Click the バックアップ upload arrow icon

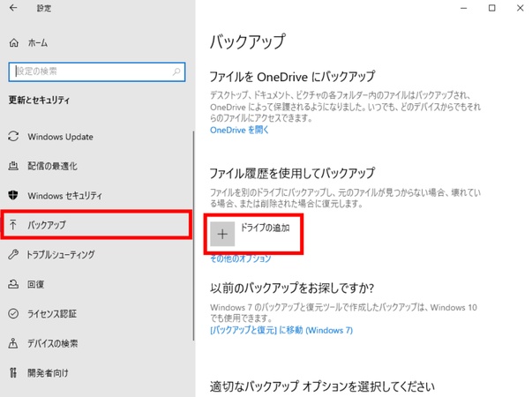[x=13, y=225]
